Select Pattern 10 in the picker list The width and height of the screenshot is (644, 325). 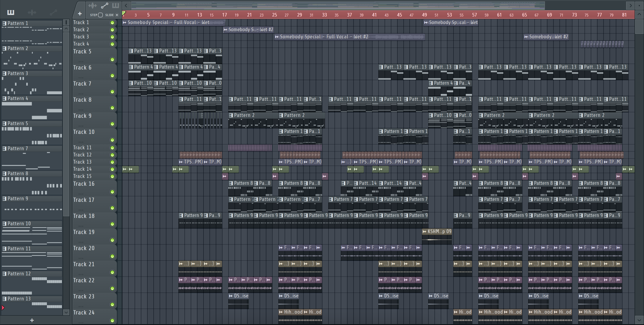click(32, 224)
